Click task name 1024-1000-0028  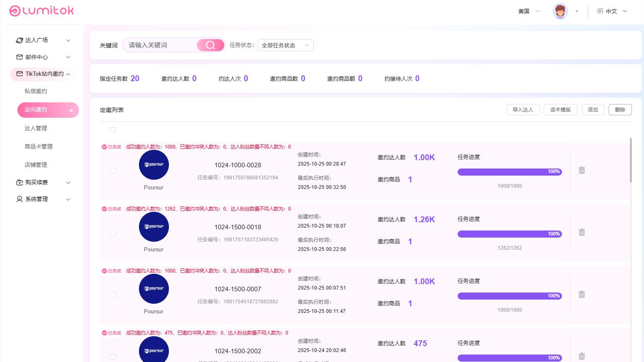tap(238, 165)
